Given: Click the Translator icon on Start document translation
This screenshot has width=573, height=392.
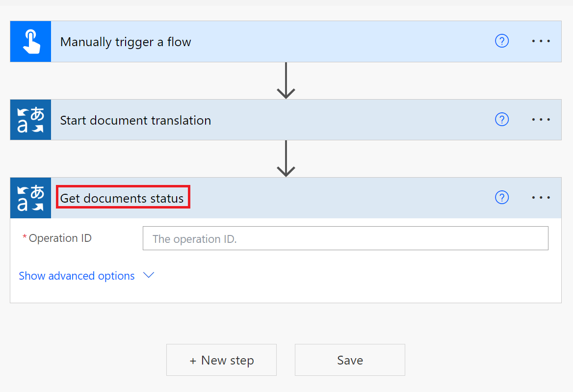Looking at the screenshot, I should [x=30, y=119].
